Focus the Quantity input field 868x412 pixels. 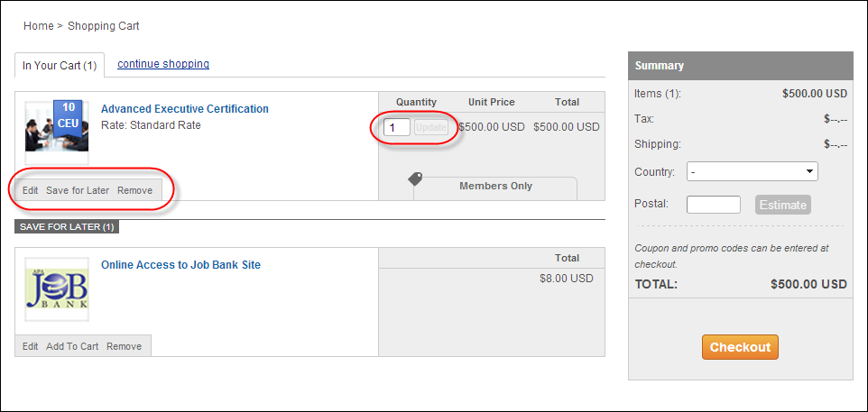pos(397,128)
